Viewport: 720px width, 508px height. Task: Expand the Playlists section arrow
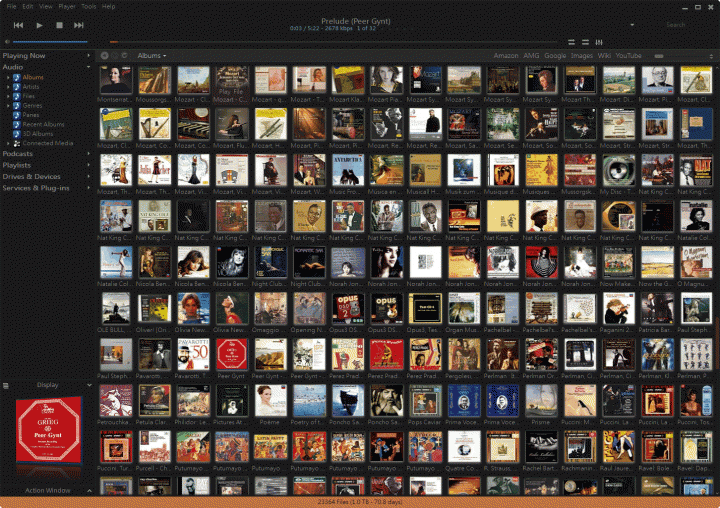(x=89, y=165)
